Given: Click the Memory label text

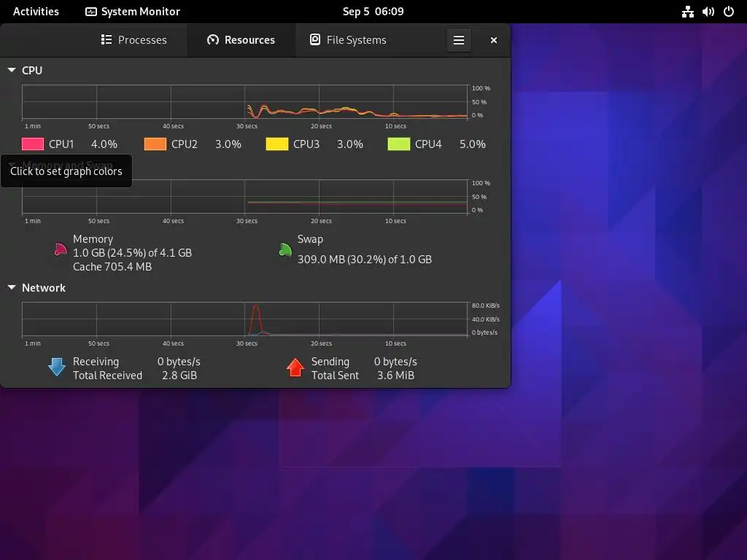Looking at the screenshot, I should [93, 239].
